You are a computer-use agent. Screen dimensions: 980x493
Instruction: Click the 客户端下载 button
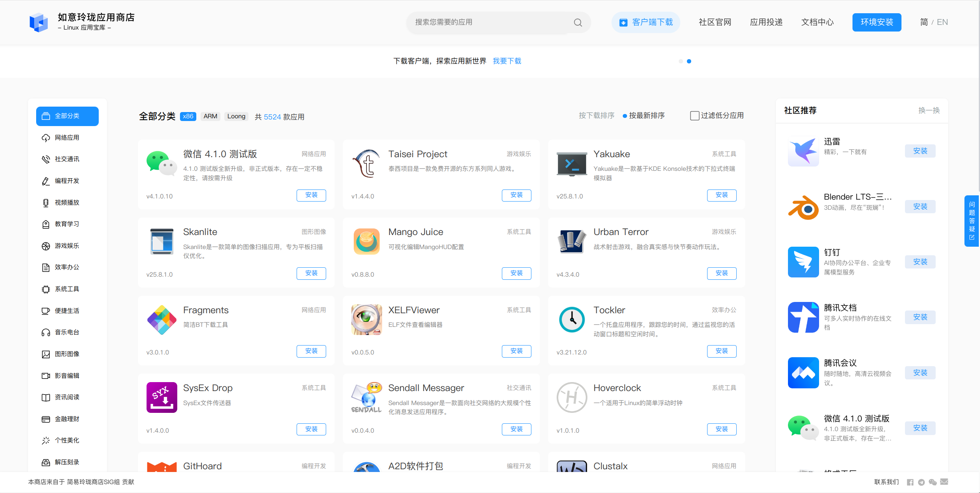[x=646, y=22]
